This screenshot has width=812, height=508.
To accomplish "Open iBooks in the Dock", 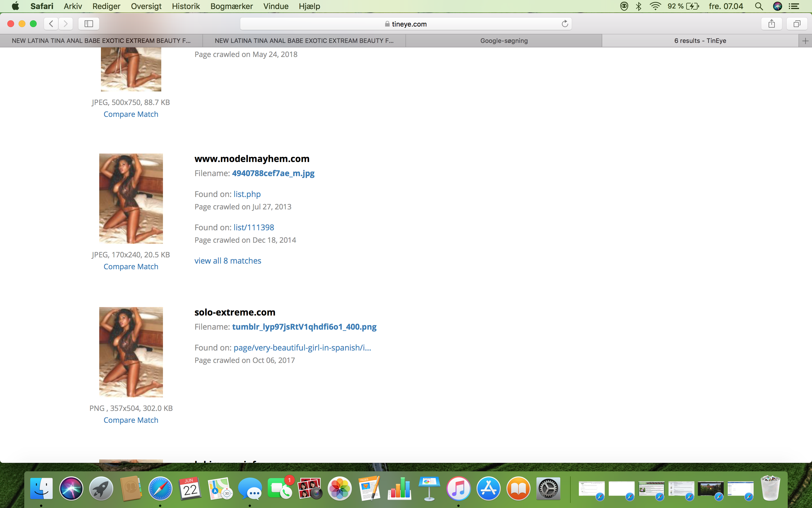I will tap(518, 489).
